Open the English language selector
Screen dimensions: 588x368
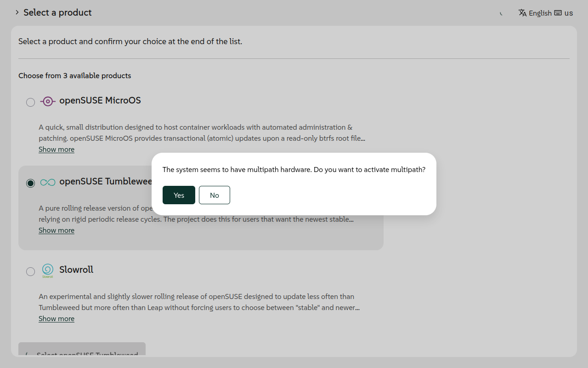click(x=540, y=13)
